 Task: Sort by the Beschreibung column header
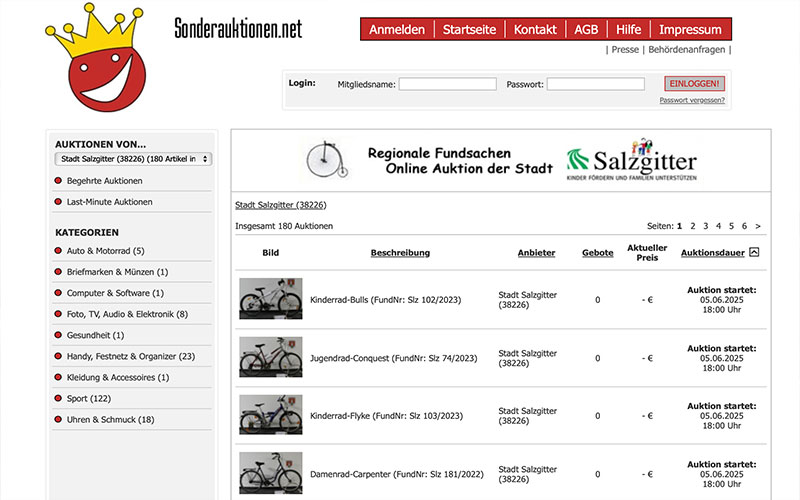coord(400,253)
